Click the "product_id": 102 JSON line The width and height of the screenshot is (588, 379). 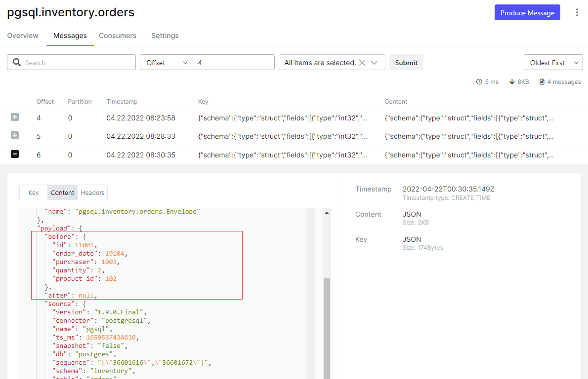[84, 279]
